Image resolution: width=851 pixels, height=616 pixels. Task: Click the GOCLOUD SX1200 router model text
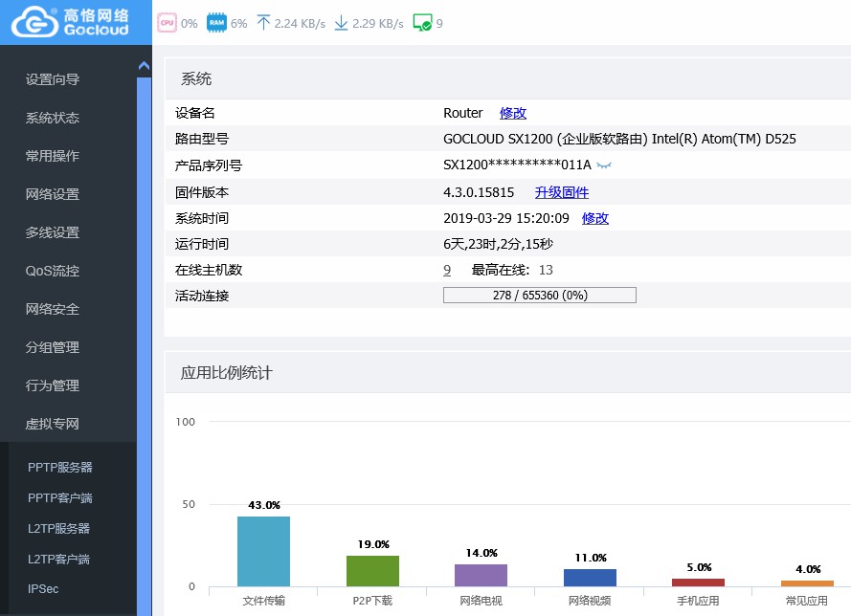point(619,139)
